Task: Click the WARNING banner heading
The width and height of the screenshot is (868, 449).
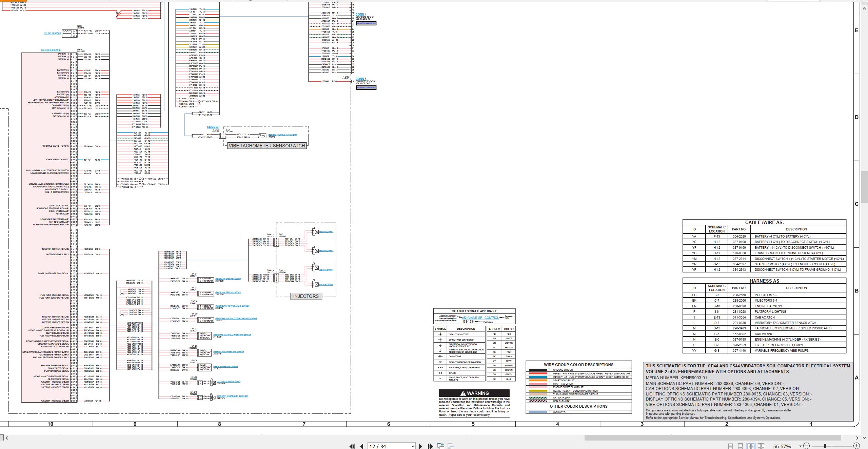Action: point(474,393)
